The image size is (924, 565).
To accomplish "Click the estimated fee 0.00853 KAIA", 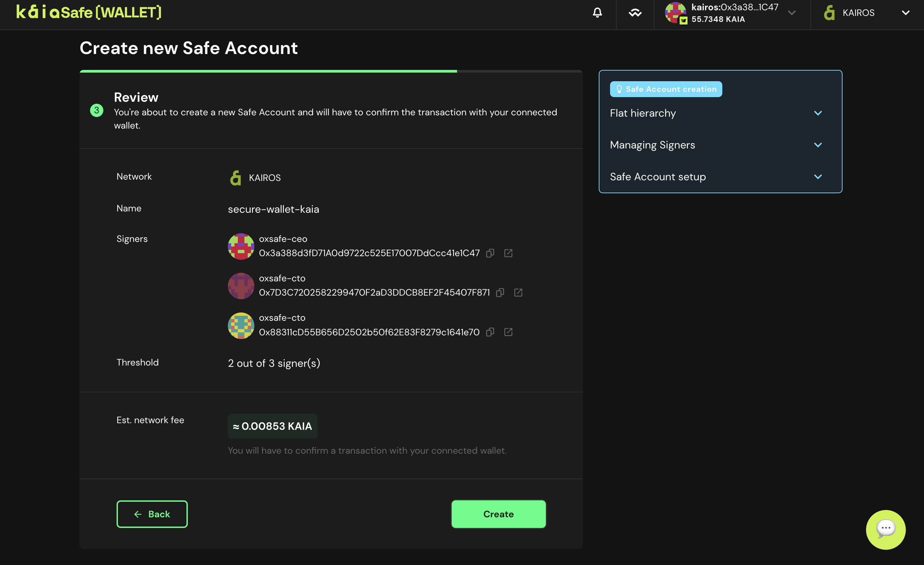I will pyautogui.click(x=273, y=426).
